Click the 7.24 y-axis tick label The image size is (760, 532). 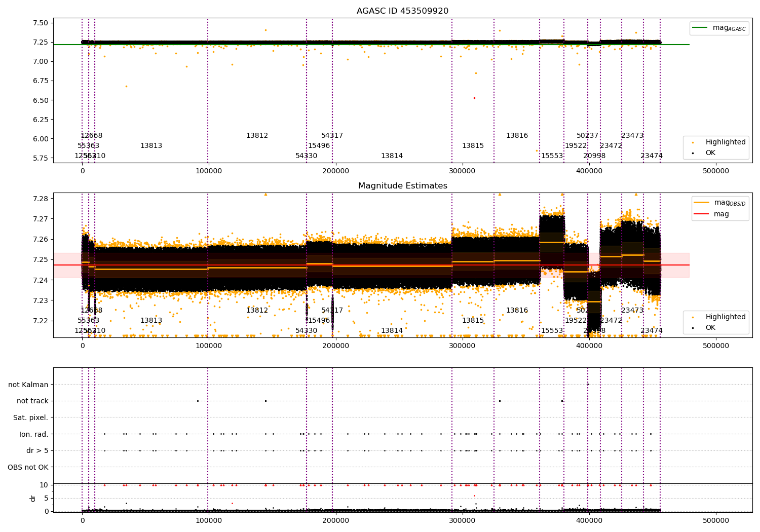pos(40,280)
